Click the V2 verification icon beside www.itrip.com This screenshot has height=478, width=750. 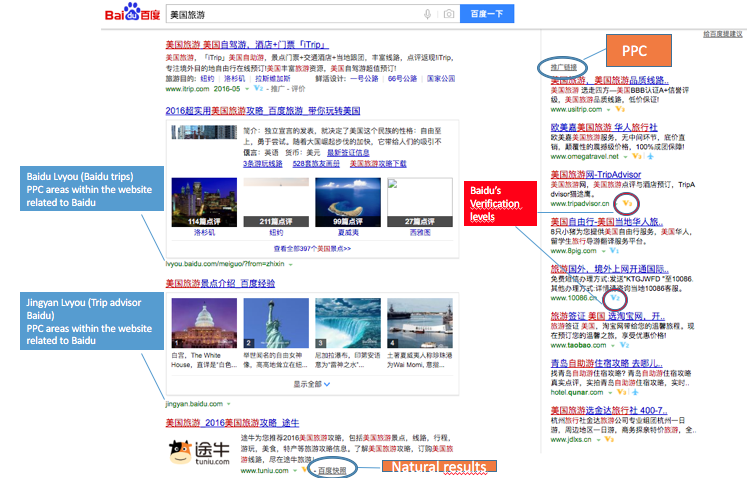click(x=258, y=89)
